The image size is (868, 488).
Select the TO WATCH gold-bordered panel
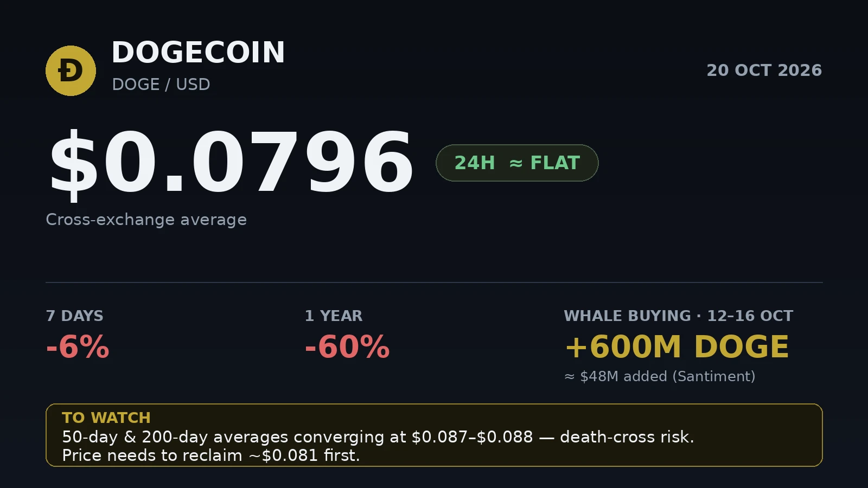click(434, 435)
